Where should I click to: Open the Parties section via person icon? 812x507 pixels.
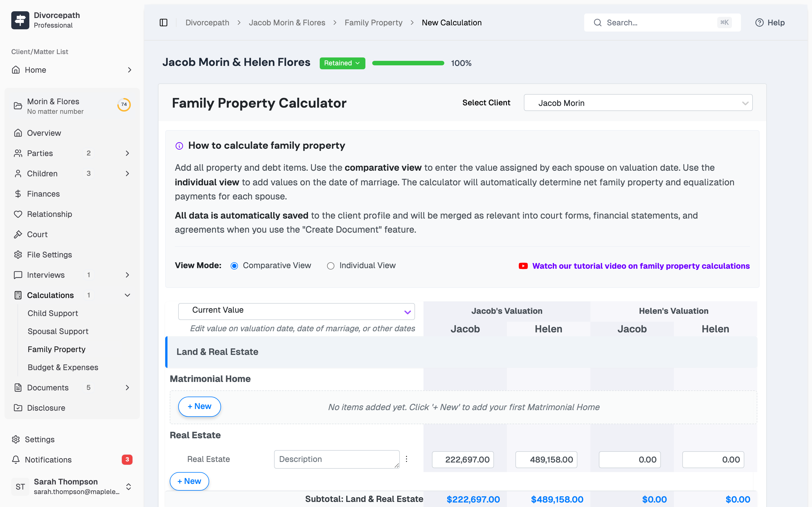coord(18,153)
